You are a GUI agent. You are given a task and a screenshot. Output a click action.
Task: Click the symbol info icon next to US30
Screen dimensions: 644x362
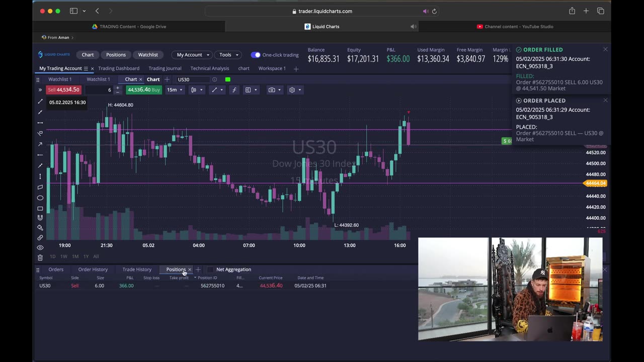(214, 79)
